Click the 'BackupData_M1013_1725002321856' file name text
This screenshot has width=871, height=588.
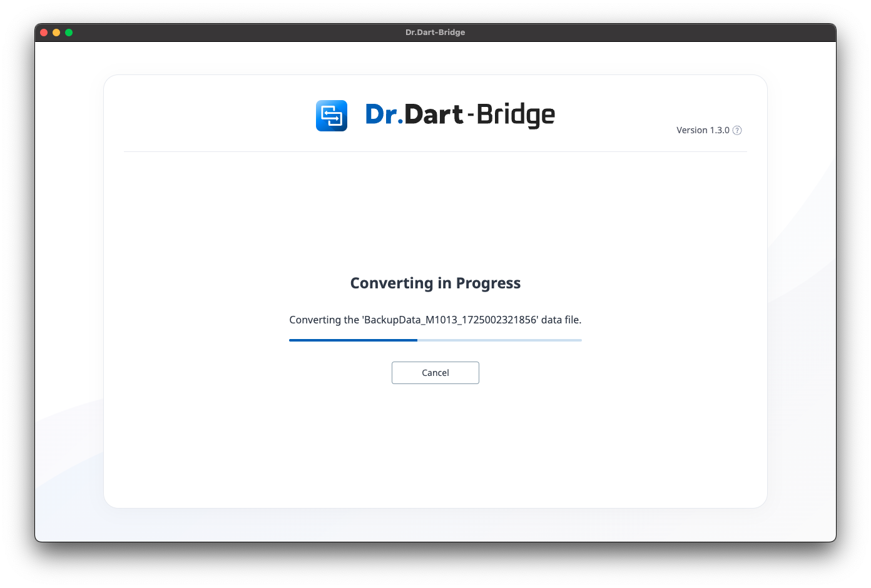pyautogui.click(x=450, y=320)
